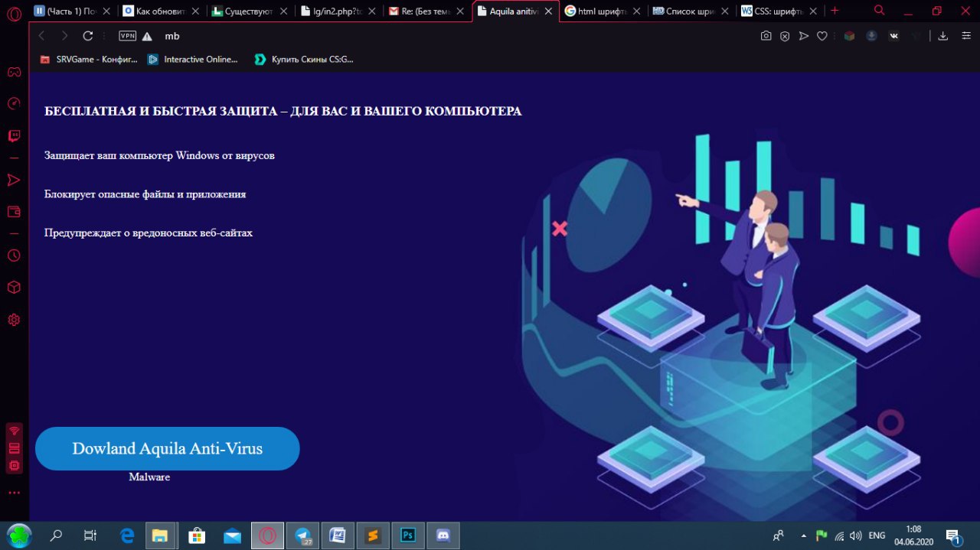Open Twitch panel in the sidebar
Image resolution: width=980 pixels, height=550 pixels.
[x=14, y=136]
